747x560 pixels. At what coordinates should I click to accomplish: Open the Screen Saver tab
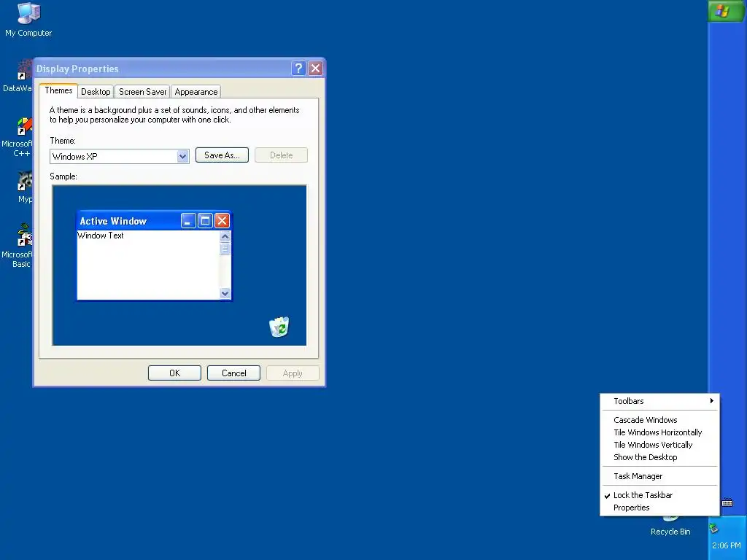tap(142, 92)
